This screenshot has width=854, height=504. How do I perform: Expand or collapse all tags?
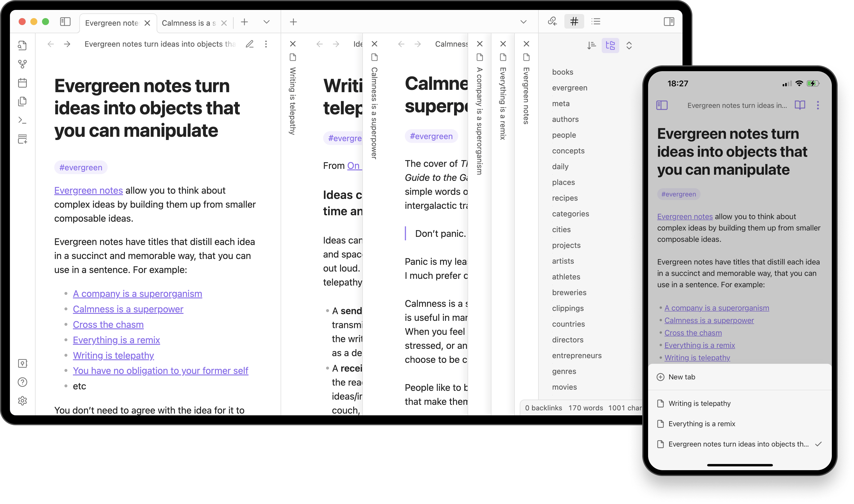coord(629,45)
